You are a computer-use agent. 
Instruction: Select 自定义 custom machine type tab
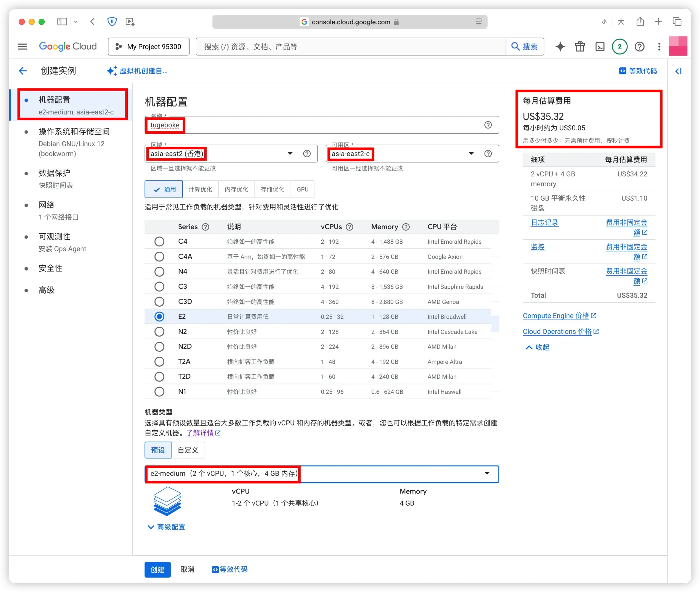[x=188, y=450]
